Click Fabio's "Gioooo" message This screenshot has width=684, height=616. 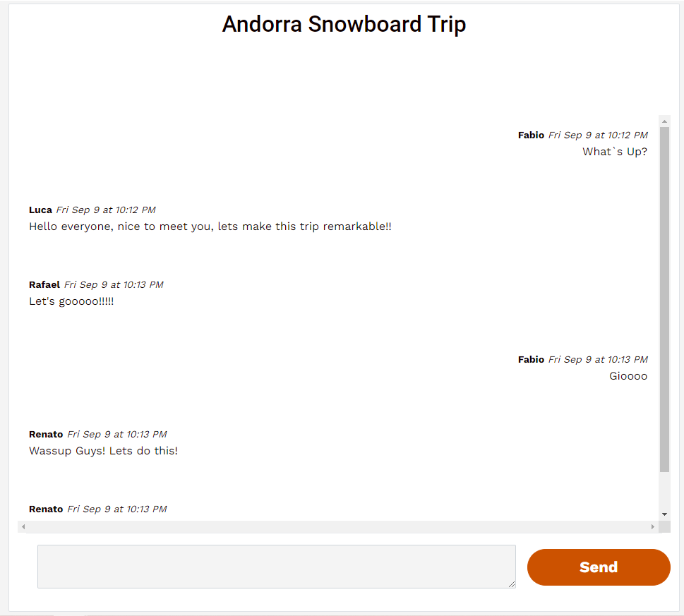click(x=628, y=376)
